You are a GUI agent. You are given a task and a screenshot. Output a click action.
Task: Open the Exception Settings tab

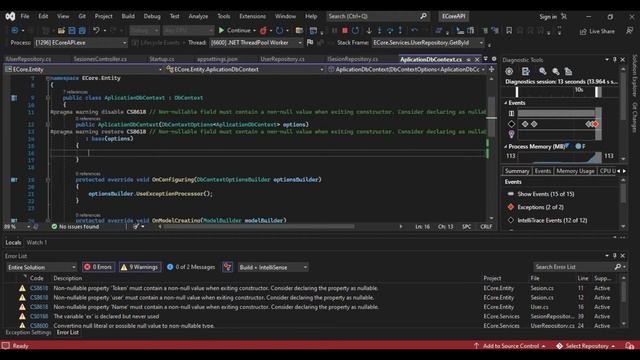point(28,333)
